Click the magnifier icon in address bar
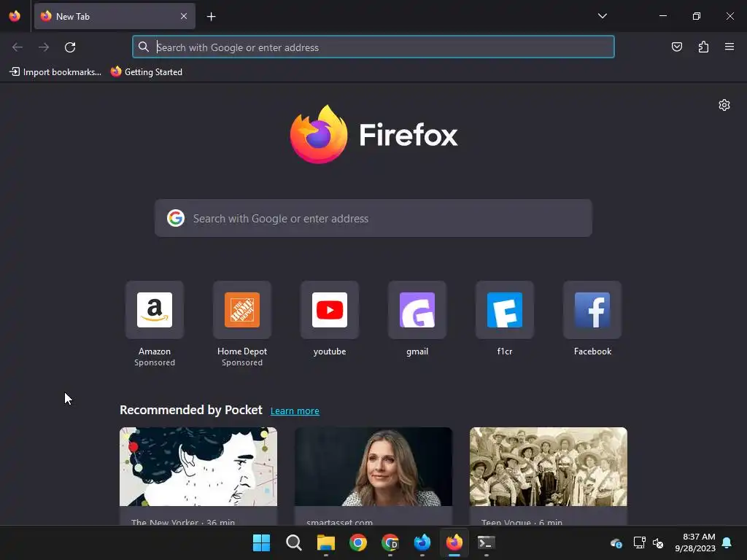 tap(144, 47)
